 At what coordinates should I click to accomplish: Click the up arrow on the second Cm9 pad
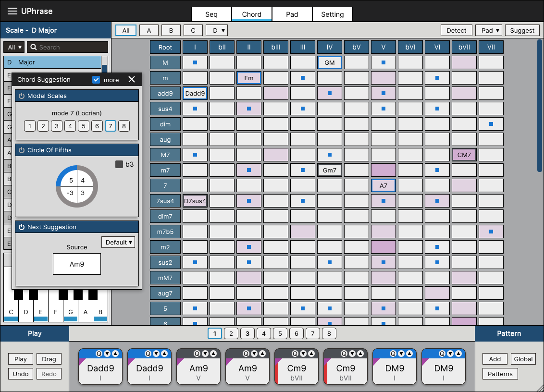(x=360, y=354)
